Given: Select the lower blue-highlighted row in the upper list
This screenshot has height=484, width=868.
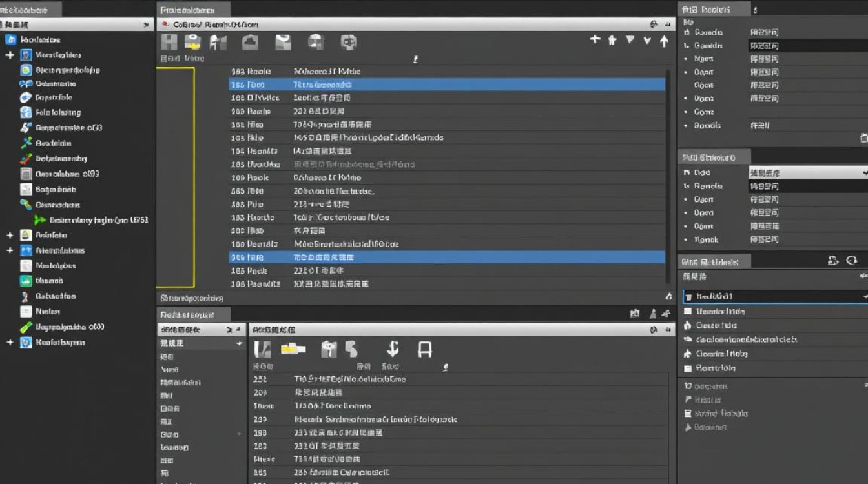Looking at the screenshot, I should (447, 257).
